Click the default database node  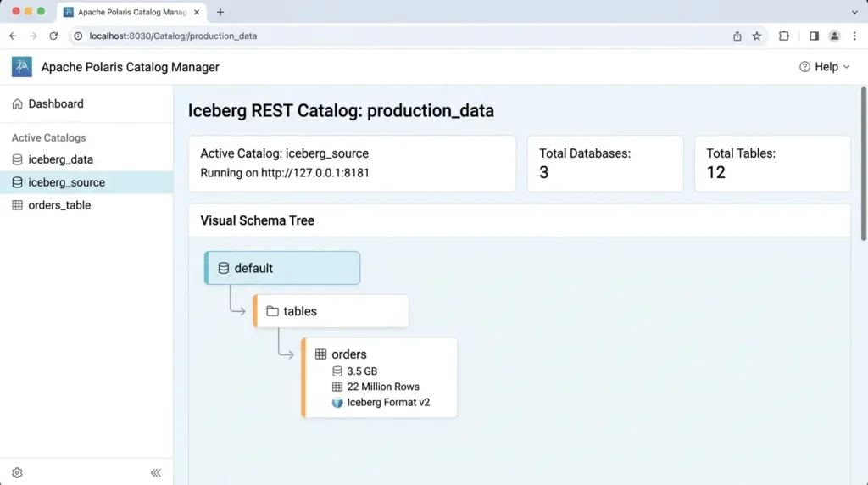coord(282,268)
